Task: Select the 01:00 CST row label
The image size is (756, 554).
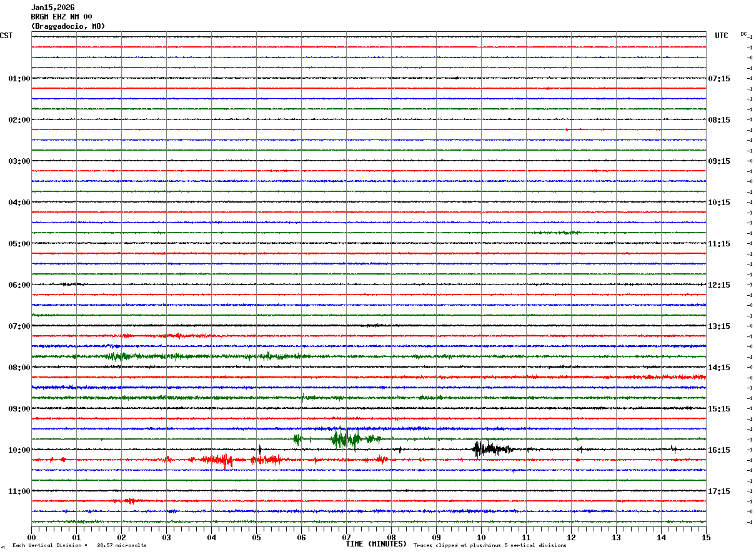Action: (19, 79)
